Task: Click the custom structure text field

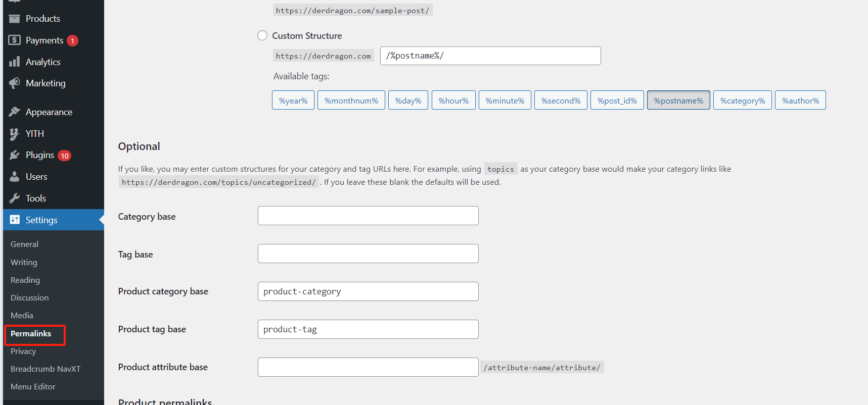Action: (490, 56)
